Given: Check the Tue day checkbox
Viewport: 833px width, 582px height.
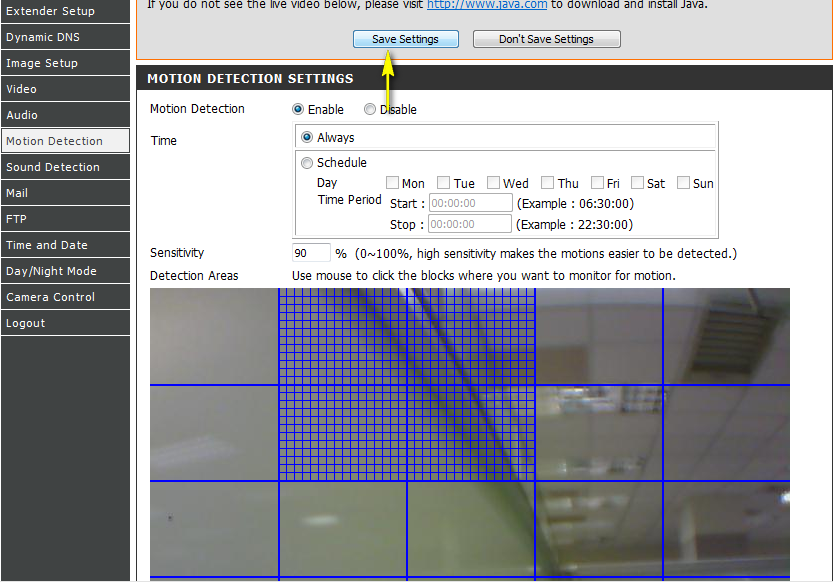Looking at the screenshot, I should [444, 183].
